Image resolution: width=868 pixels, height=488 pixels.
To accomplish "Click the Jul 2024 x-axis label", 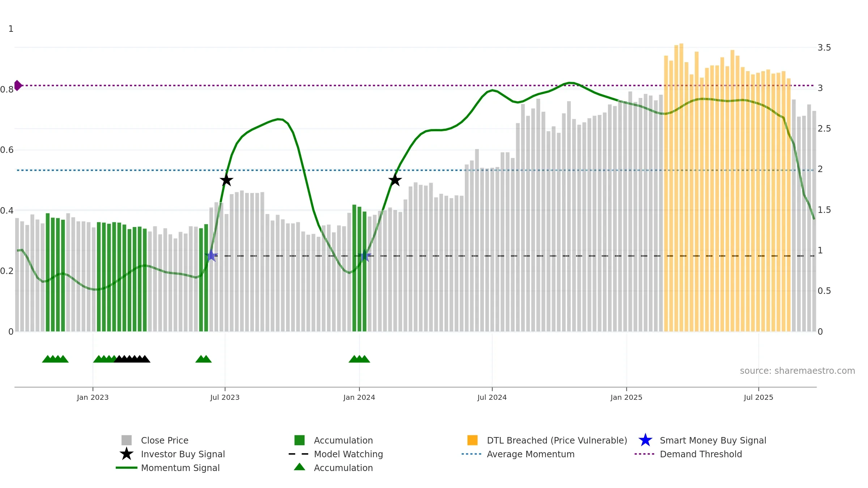I will coord(492,398).
